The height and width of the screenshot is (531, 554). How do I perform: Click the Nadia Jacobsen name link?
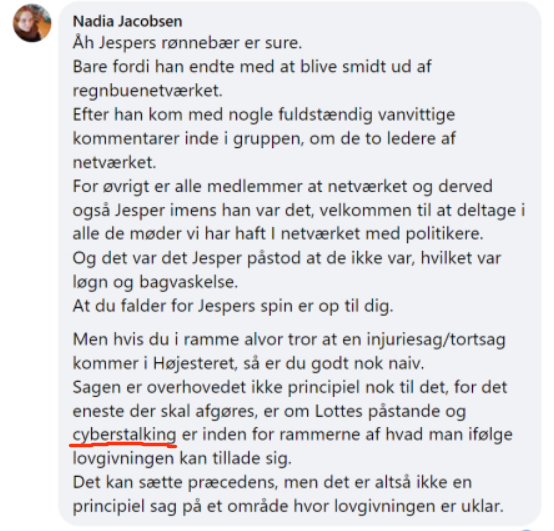[128, 22]
